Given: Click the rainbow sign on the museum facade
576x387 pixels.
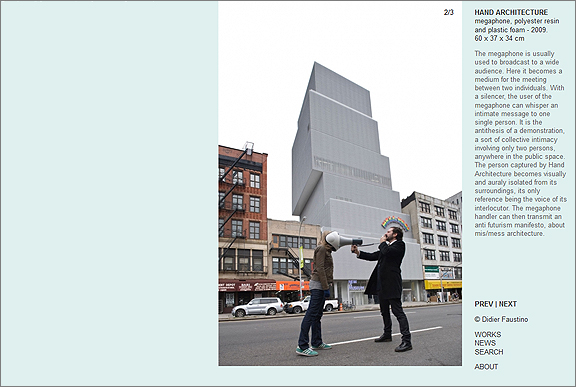Looking at the screenshot, I should coord(395,223).
